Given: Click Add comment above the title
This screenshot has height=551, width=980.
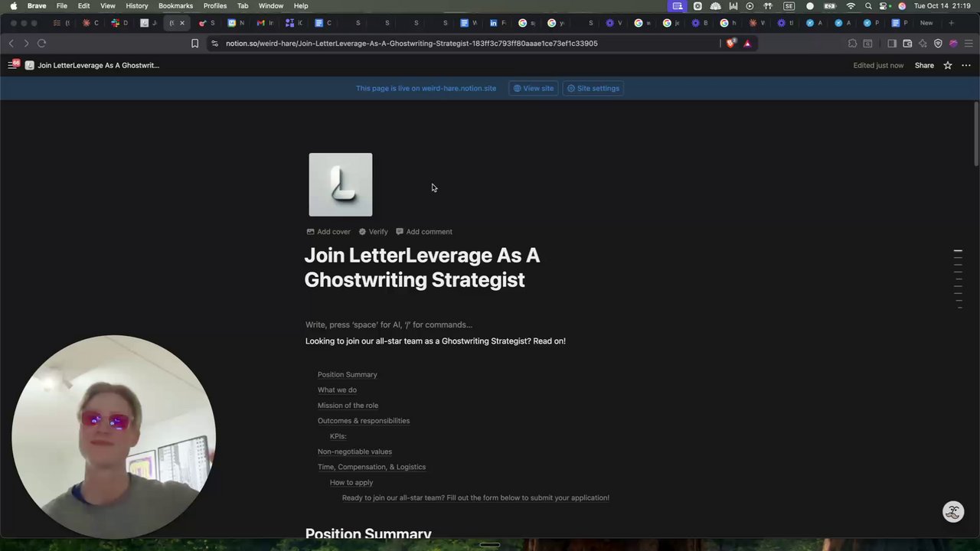Looking at the screenshot, I should 424,232.
